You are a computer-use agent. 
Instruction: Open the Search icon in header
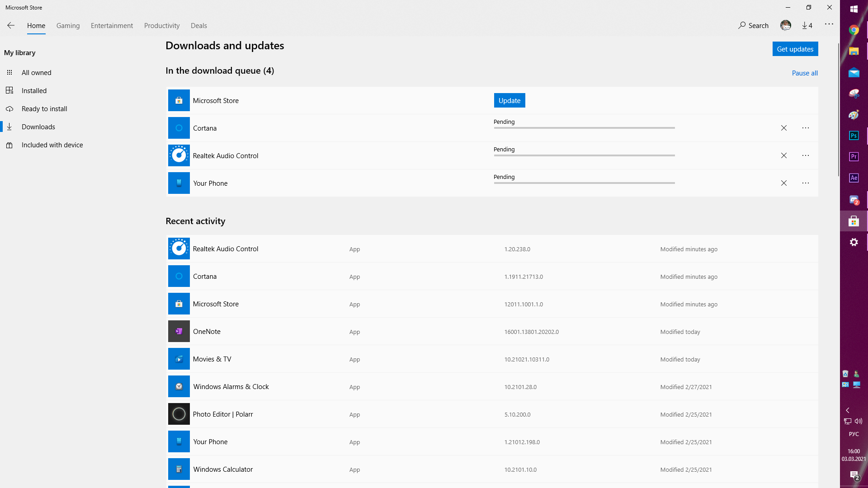753,25
